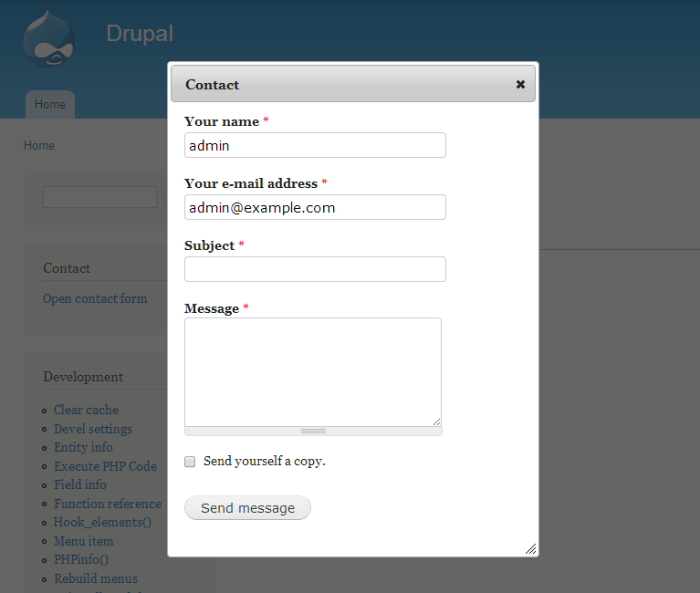
Task: Click the textarea corner resize handle
Action: (436, 421)
